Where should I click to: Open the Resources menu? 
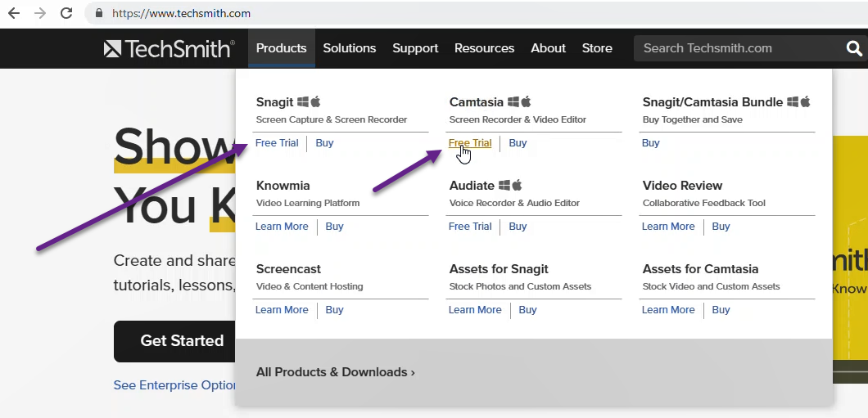(484, 48)
